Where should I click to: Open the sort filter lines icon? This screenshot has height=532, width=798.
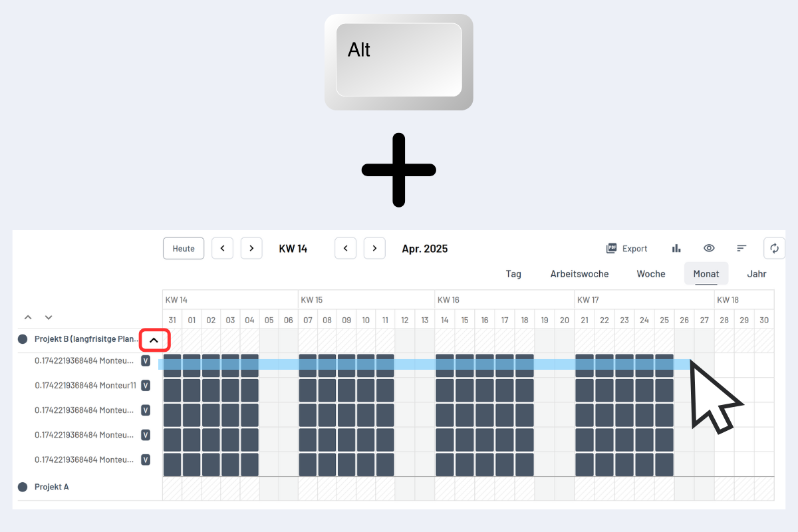pyautogui.click(x=741, y=248)
